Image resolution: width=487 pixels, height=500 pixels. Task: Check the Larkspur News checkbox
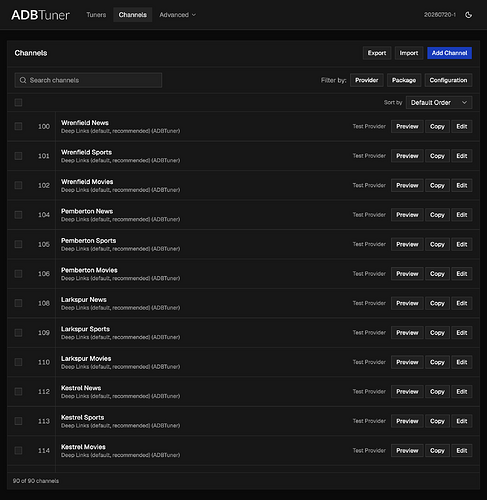click(18, 303)
